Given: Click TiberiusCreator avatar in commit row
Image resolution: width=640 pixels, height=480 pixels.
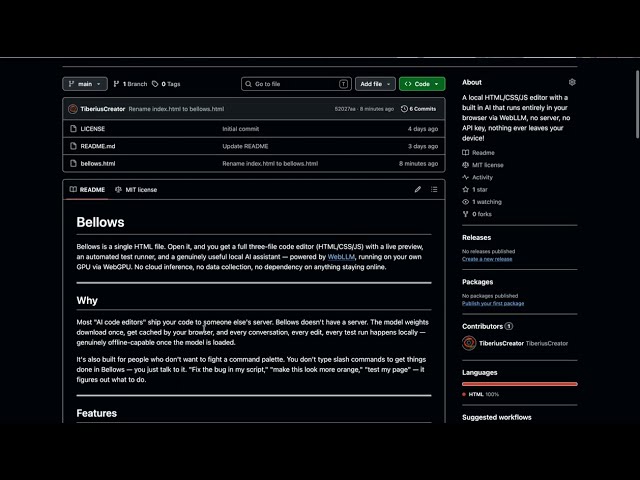Looking at the screenshot, I should tap(73, 109).
